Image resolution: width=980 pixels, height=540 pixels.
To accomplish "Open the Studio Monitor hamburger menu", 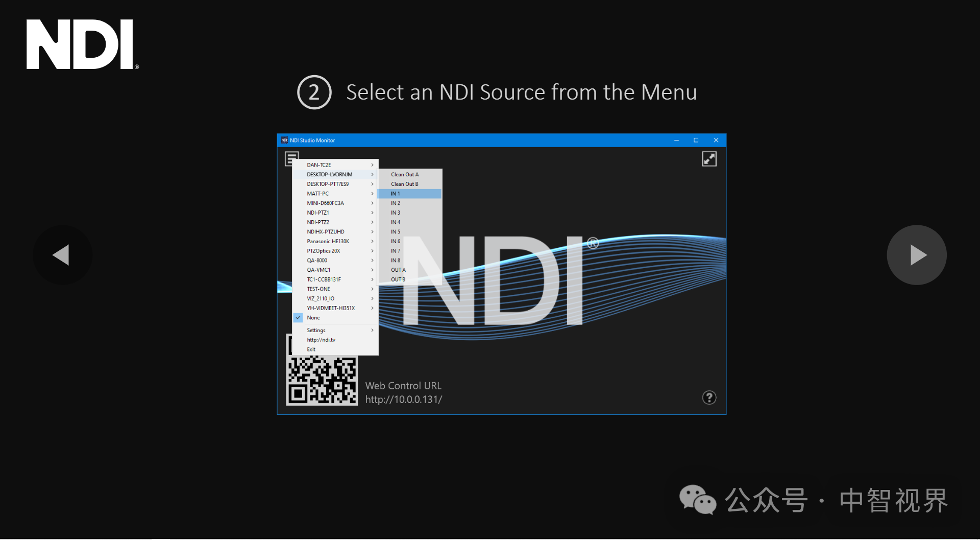I will coord(291,158).
